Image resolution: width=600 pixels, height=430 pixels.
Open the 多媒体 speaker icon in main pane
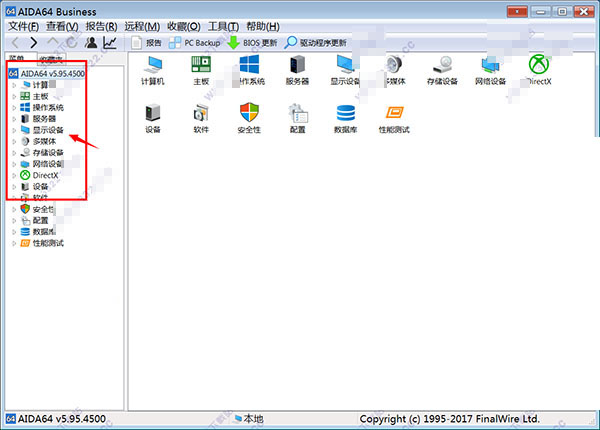394,70
